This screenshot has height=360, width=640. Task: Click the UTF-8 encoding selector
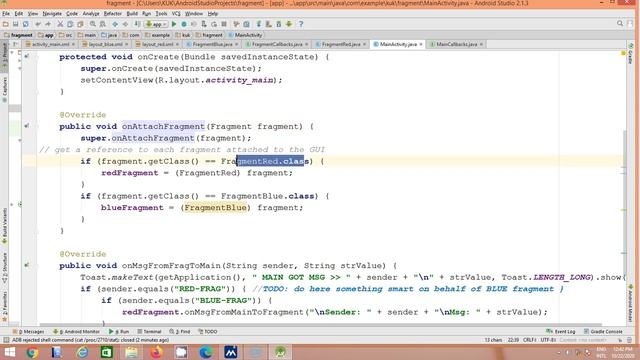coord(548,340)
